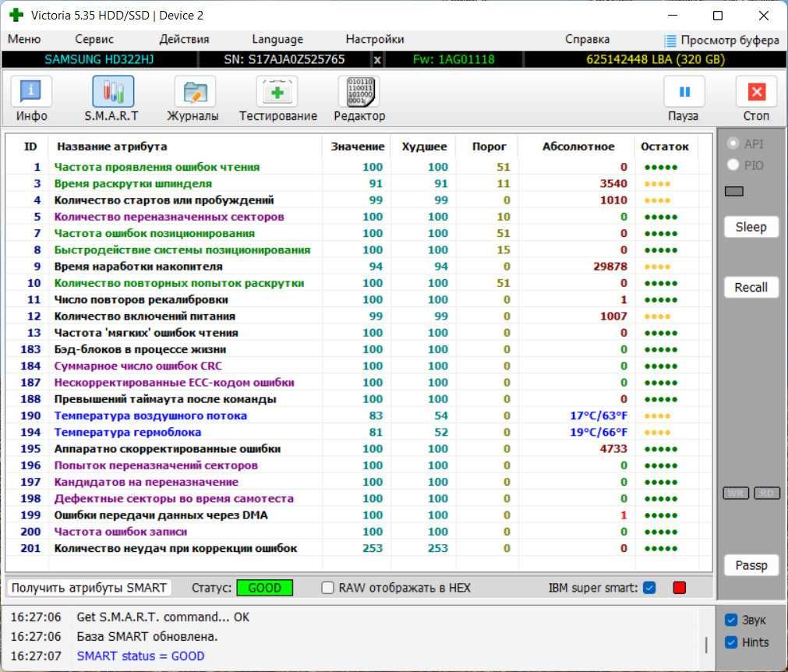Click temperature value 17°C/63°F
The width and height of the screenshot is (788, 672).
pyautogui.click(x=599, y=416)
